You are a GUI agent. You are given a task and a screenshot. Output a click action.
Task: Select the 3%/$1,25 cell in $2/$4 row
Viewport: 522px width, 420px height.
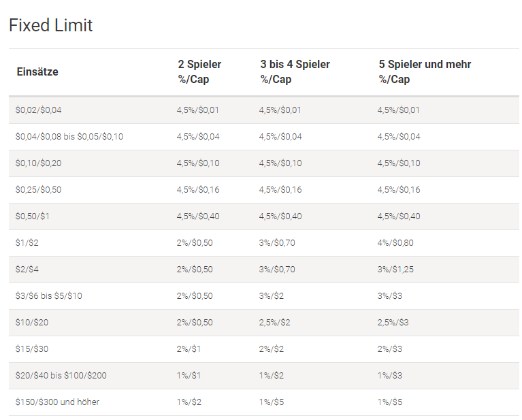(395, 270)
